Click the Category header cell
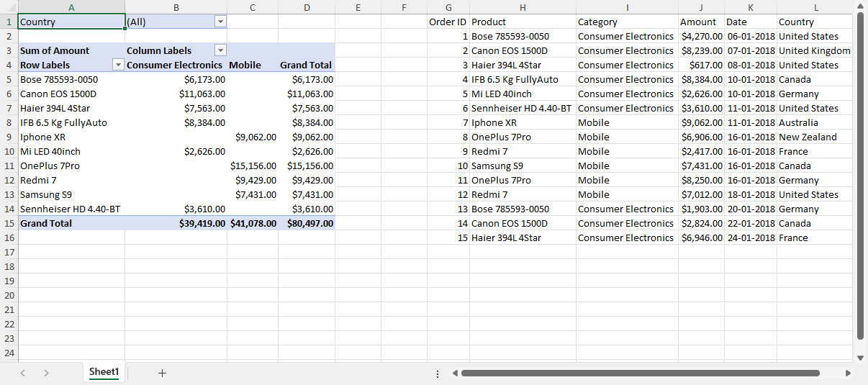868x385 pixels. click(627, 22)
